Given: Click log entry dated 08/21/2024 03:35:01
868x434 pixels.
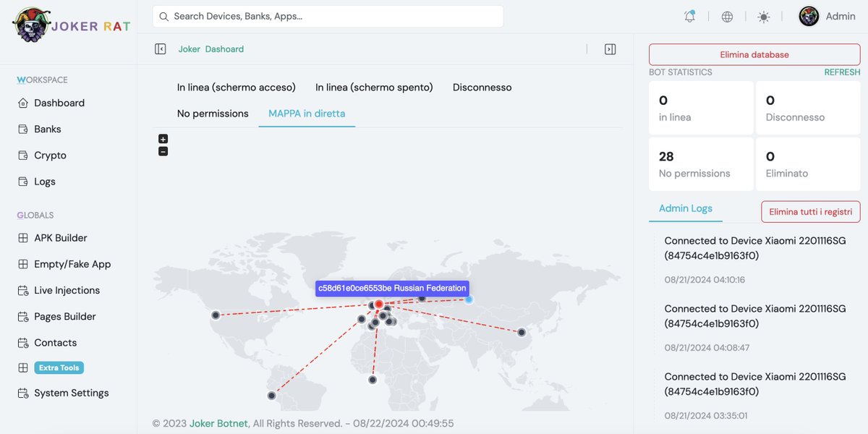Looking at the screenshot, I should [x=755, y=396].
